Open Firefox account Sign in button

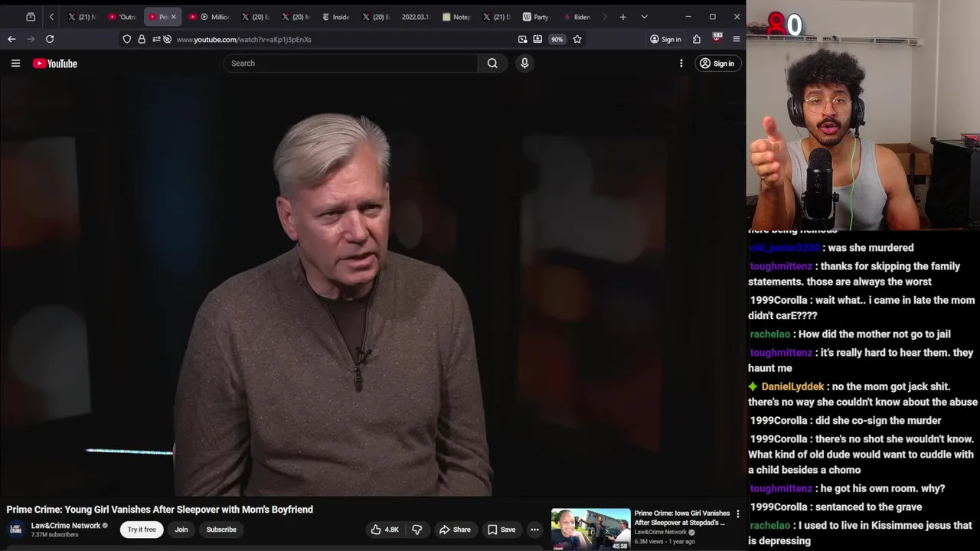tap(665, 39)
